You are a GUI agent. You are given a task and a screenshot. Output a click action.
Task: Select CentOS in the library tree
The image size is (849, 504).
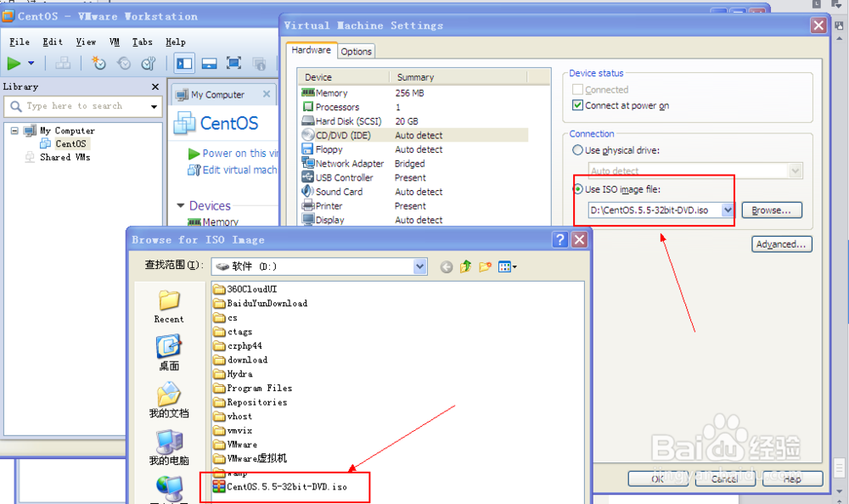point(70,143)
